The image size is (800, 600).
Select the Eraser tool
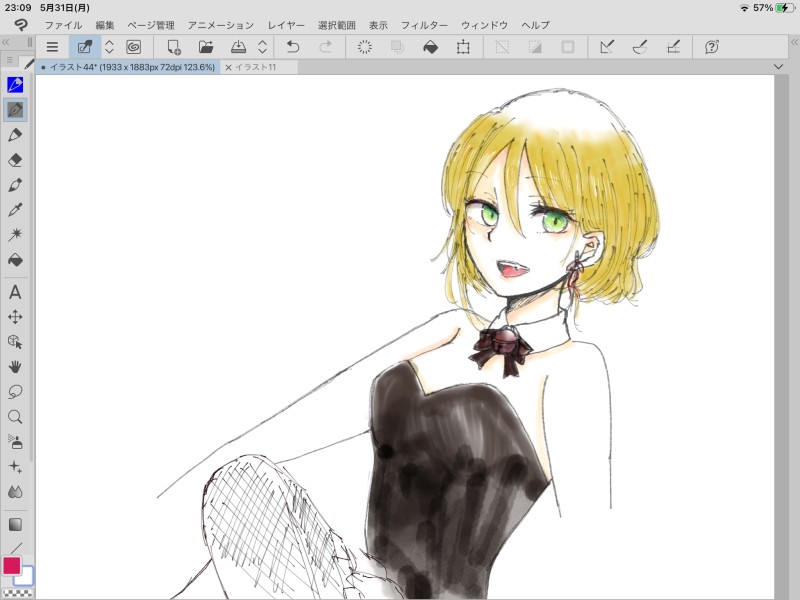15,160
